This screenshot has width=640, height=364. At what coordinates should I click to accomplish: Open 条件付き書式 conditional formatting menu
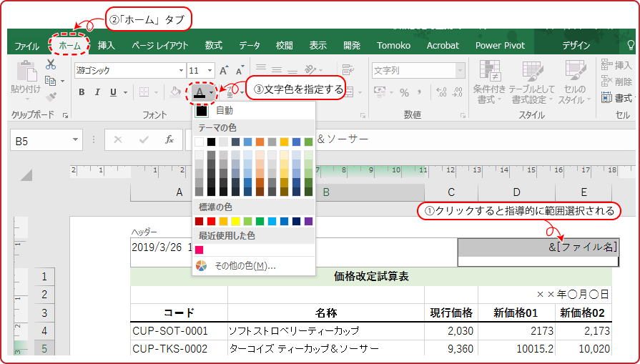coord(489,82)
